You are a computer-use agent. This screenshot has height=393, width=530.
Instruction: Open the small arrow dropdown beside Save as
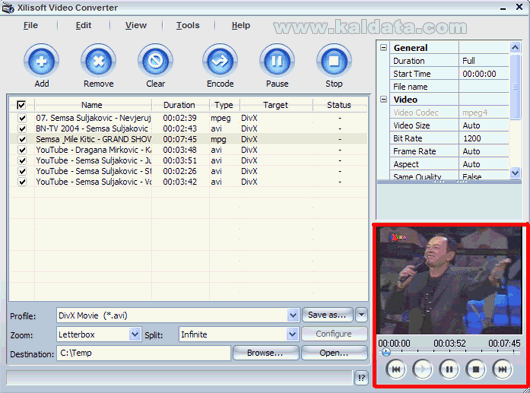(361, 315)
